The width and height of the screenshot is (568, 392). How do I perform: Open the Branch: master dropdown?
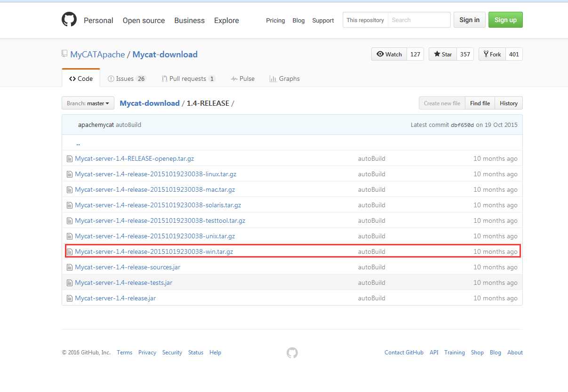tap(88, 103)
